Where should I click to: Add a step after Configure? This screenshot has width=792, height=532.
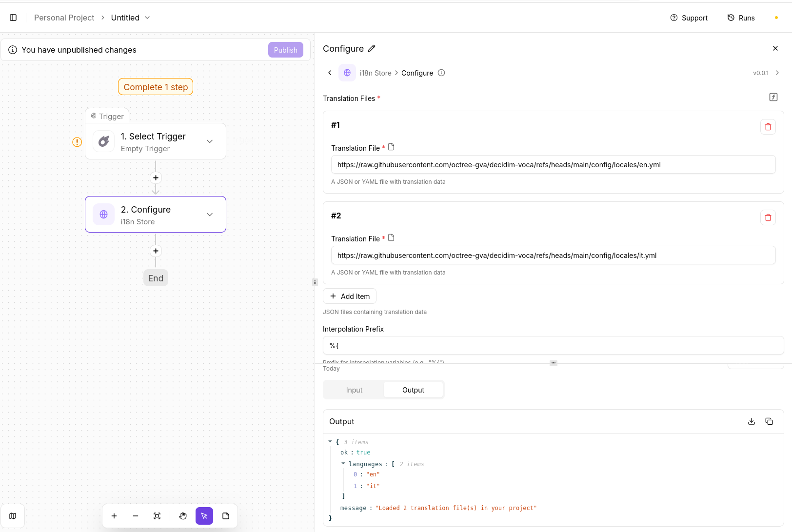(x=156, y=251)
